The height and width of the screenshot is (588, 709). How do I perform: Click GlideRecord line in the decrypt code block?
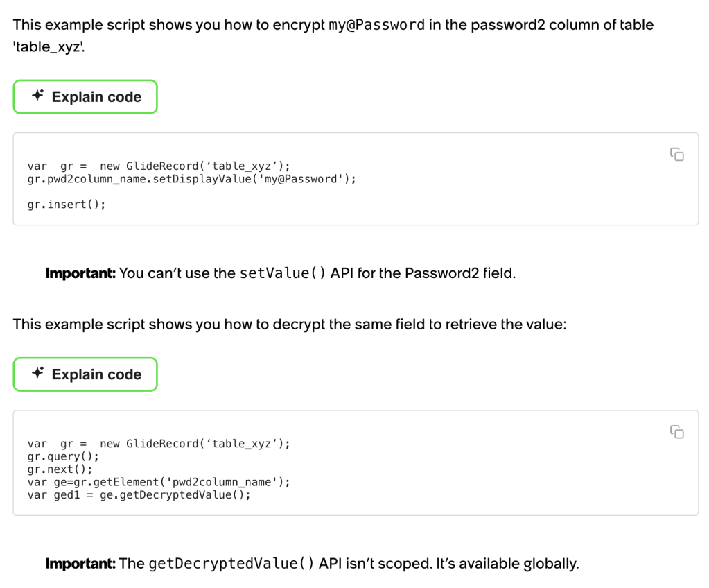[159, 444]
